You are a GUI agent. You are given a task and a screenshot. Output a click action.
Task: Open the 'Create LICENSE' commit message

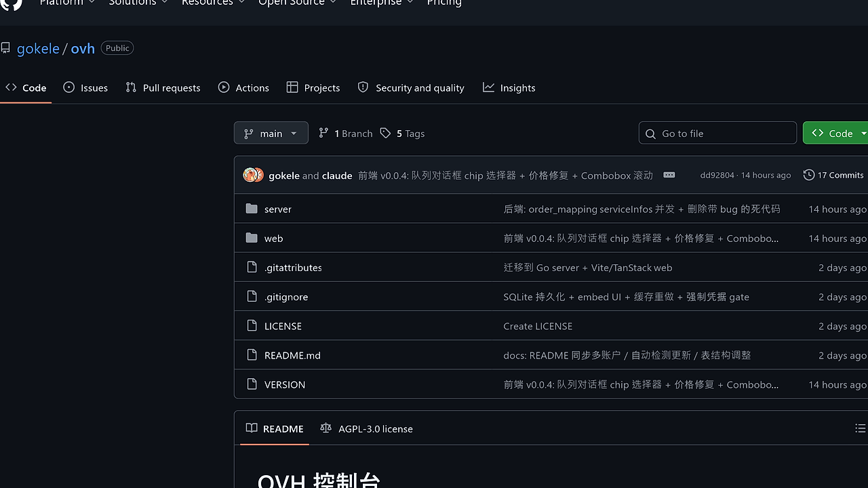(x=538, y=325)
